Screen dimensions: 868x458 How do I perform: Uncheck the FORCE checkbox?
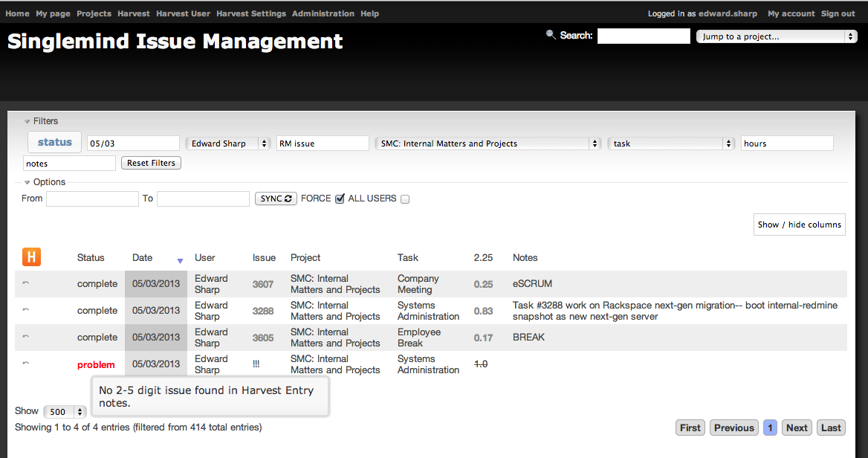[340, 199]
